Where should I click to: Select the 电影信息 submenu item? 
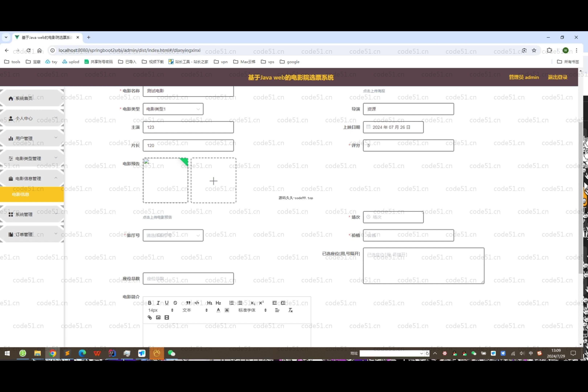(32, 194)
